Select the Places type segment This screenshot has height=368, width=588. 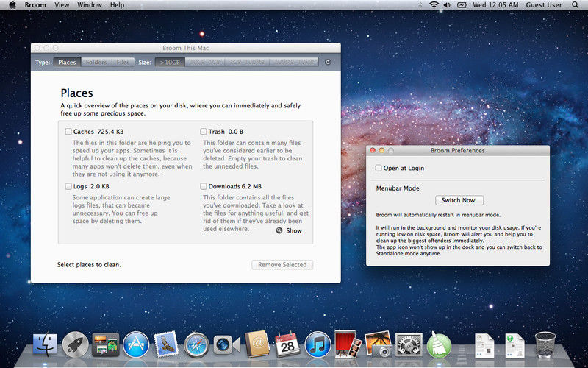[67, 63]
